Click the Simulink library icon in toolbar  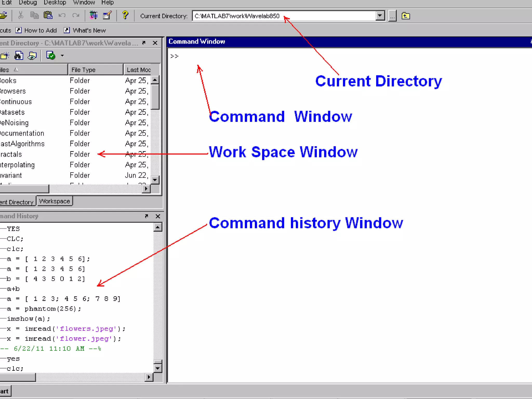click(x=93, y=15)
